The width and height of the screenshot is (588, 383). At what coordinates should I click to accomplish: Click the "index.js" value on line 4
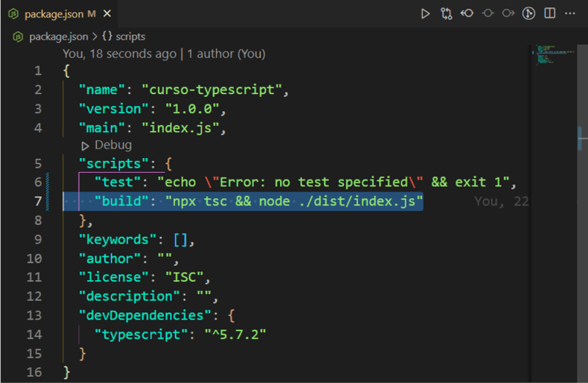pos(180,129)
